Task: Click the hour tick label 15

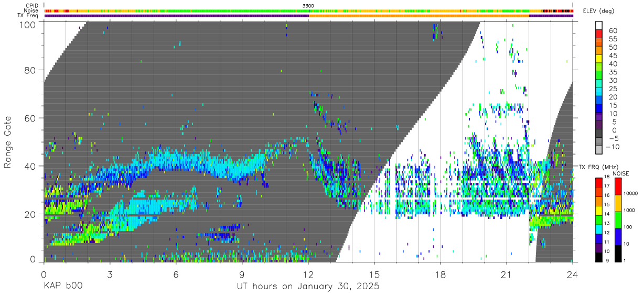Action: 374,274
